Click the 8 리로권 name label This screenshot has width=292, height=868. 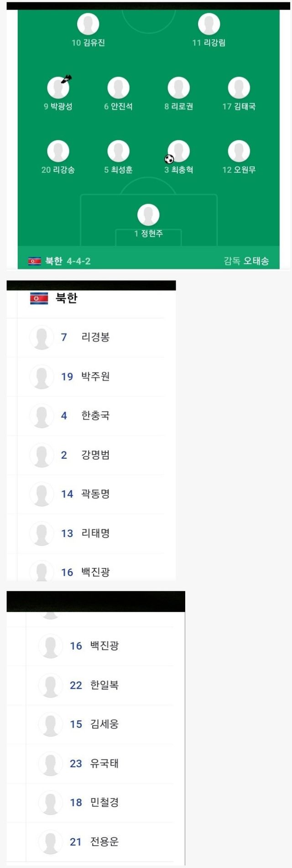[179, 107]
